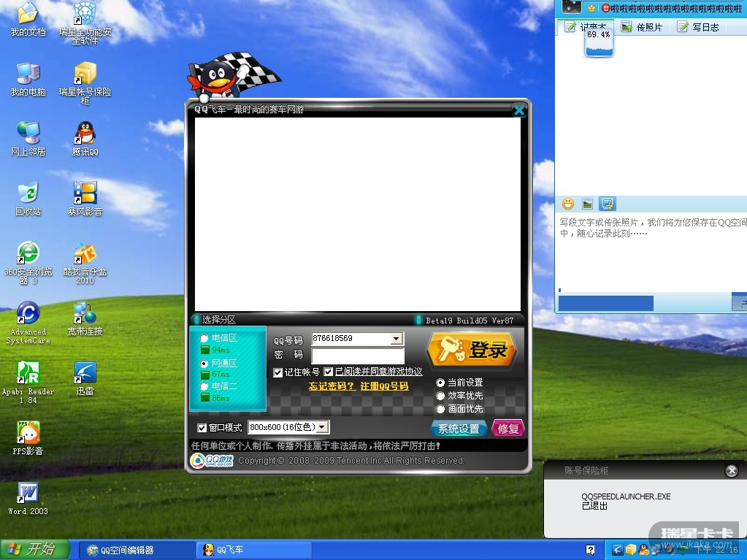
Task: Click the 登录 login button
Action: coord(471,350)
